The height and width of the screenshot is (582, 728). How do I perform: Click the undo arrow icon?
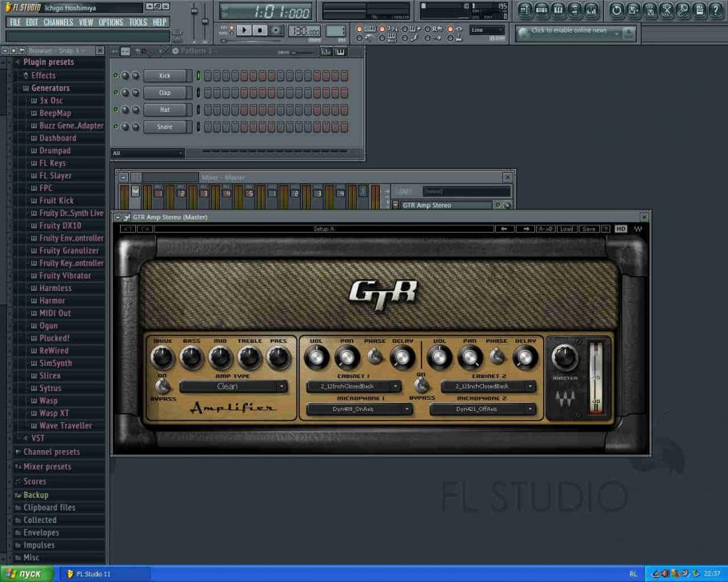(x=616, y=10)
